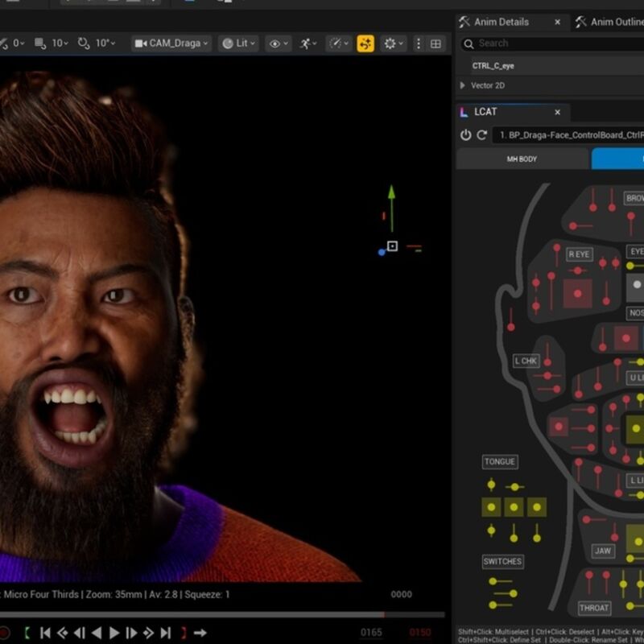This screenshot has height=644, width=644.
Task: Play the sequence in reverse
Action: (97, 633)
